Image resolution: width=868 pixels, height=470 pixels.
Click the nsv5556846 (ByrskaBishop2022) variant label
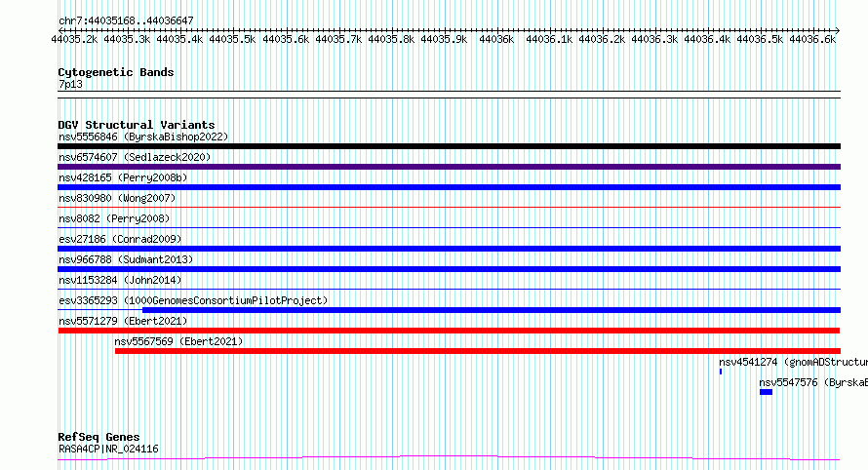tap(143, 137)
